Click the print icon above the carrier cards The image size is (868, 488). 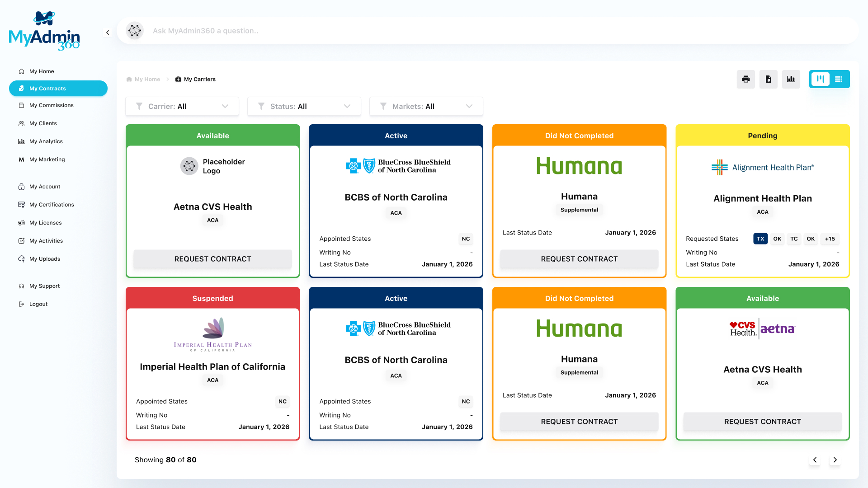coord(746,79)
